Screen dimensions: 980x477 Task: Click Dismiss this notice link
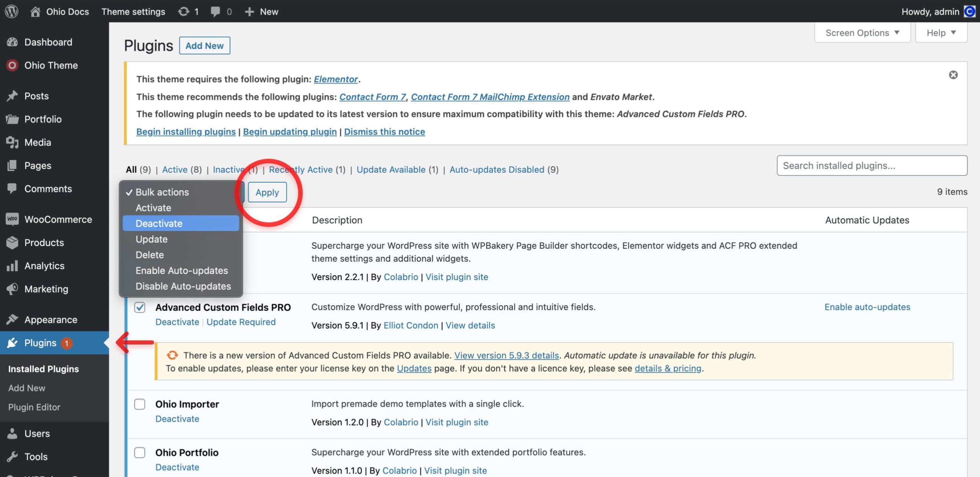(384, 131)
